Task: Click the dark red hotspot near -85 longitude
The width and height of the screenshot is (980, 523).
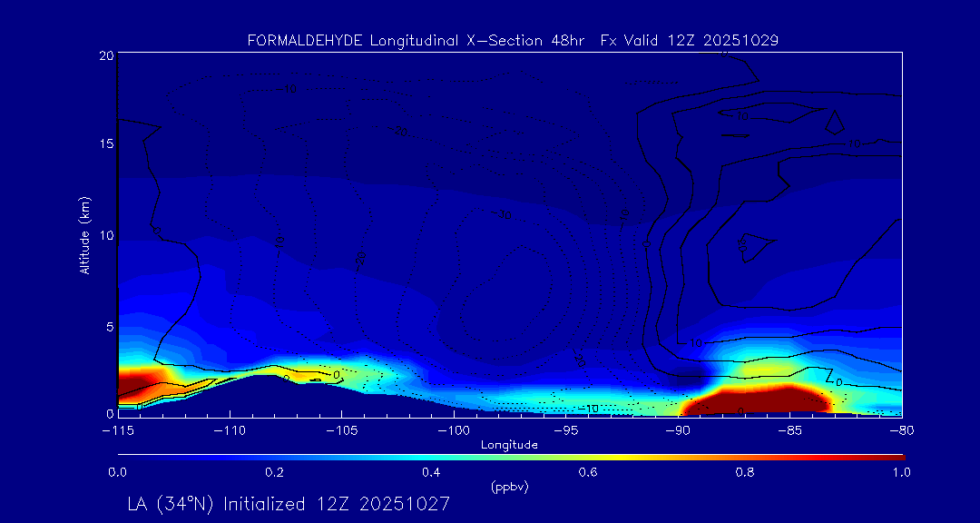Action: pyautogui.click(x=762, y=400)
